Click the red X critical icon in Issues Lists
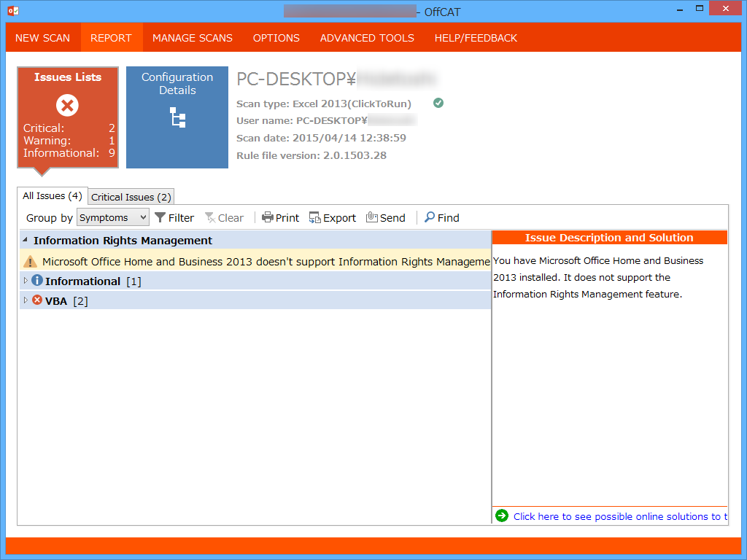This screenshot has width=747, height=560. coord(67,105)
